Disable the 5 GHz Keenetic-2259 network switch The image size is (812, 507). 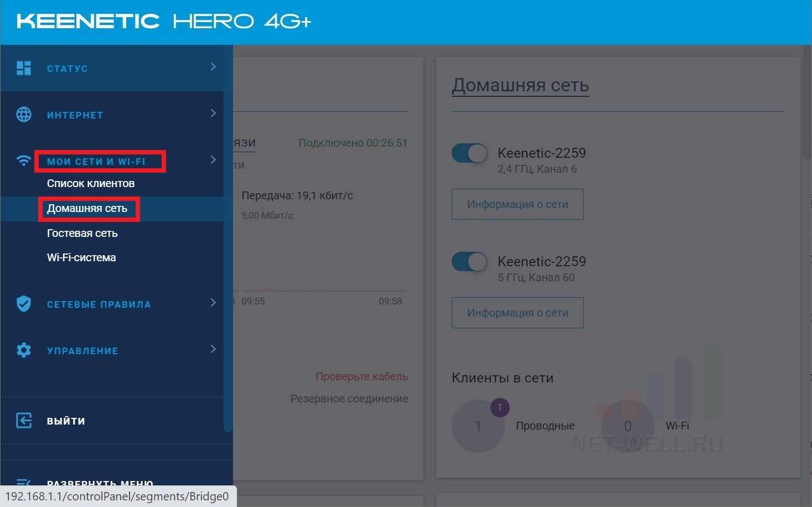[x=469, y=262]
